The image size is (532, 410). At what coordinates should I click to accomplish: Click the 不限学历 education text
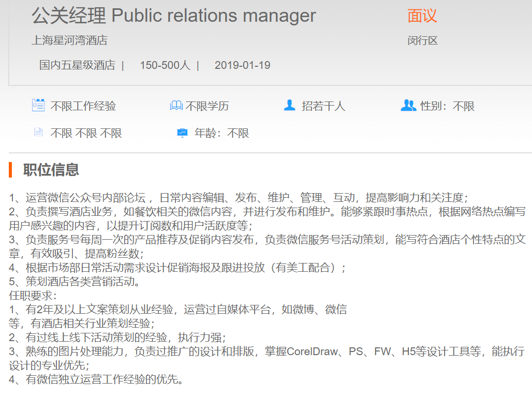coord(207,106)
